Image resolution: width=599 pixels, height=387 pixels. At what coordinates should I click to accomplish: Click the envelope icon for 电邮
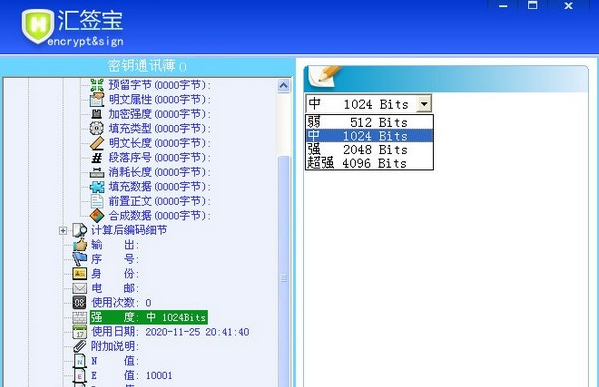[x=79, y=288]
